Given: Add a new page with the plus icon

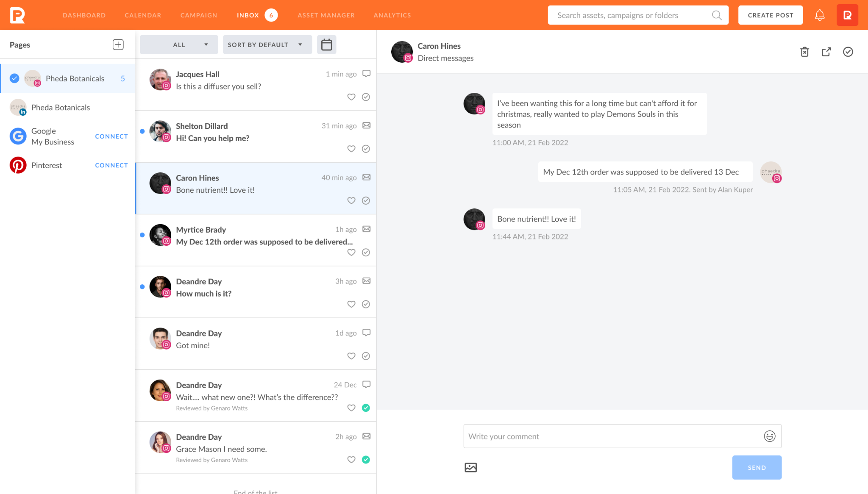Looking at the screenshot, I should click(118, 44).
